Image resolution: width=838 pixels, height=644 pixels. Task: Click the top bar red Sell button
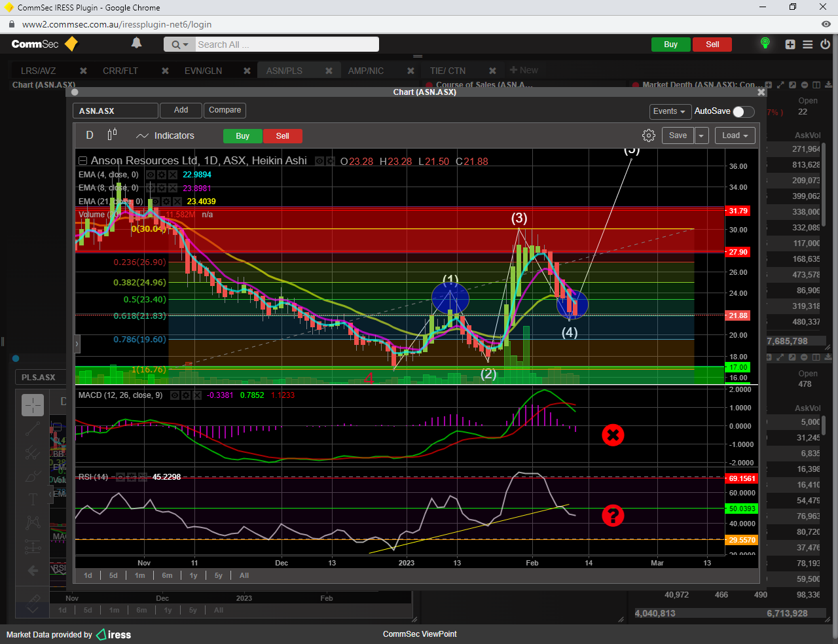712,45
